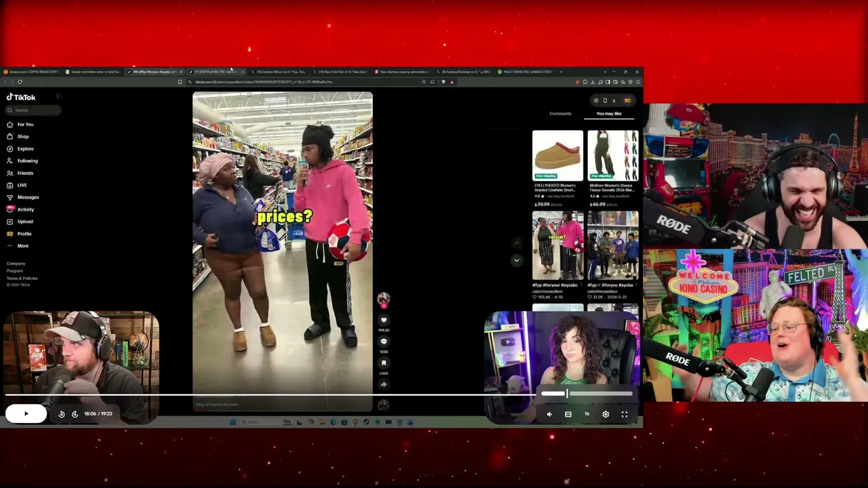Open the recommended video captioned racism

557,245
